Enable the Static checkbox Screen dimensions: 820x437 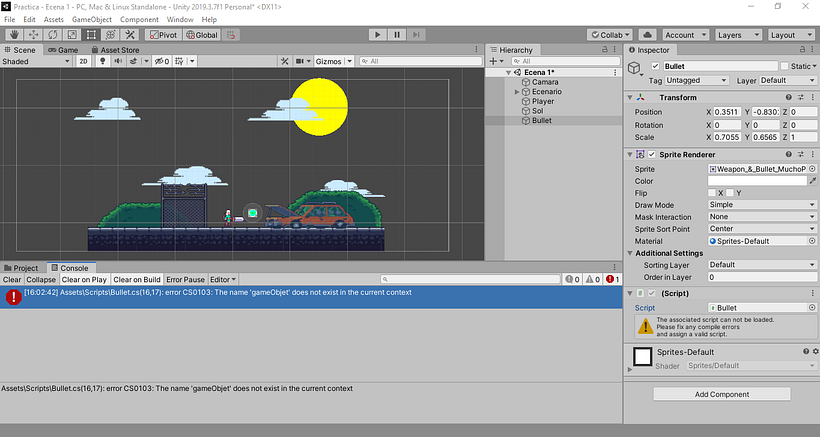[784, 66]
